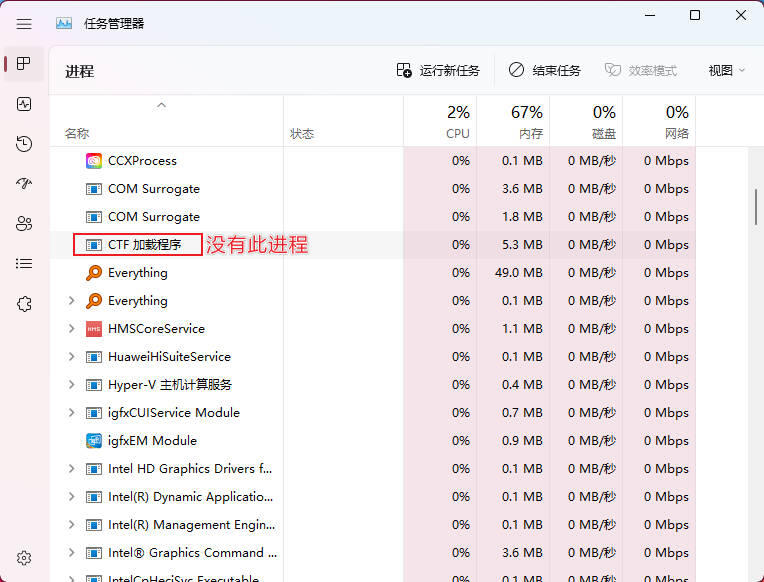
Task: Click 运行新任务 (Run new task) button
Action: [x=438, y=71]
